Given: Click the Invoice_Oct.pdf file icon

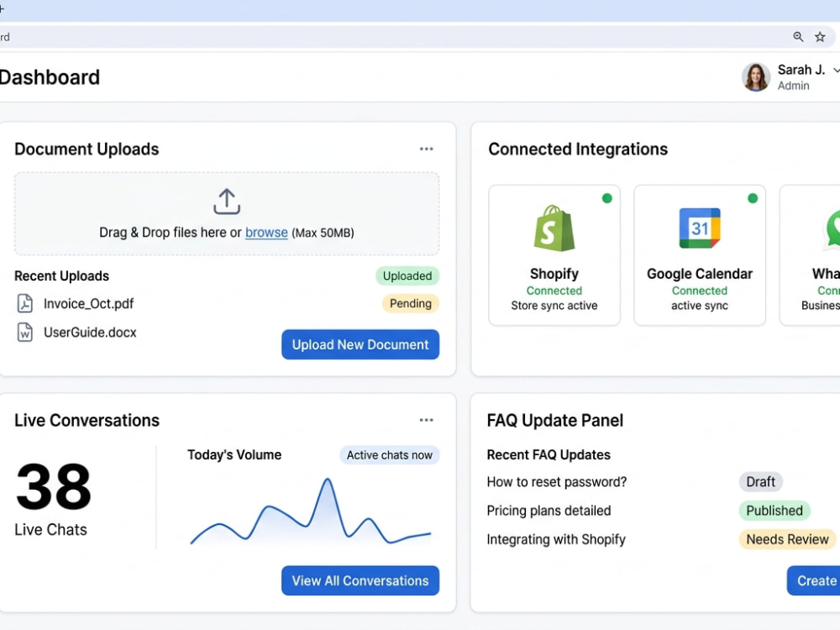Looking at the screenshot, I should (x=24, y=303).
